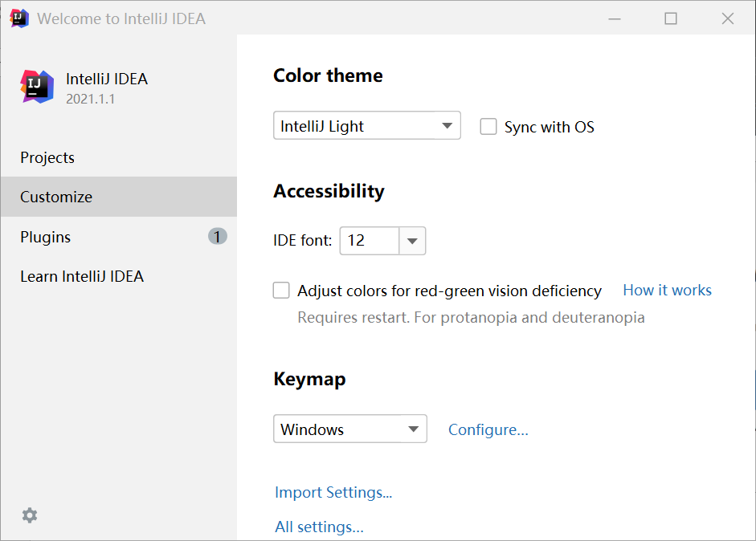Enable Sync with OS checkbox
The image size is (756, 541).
tap(488, 127)
